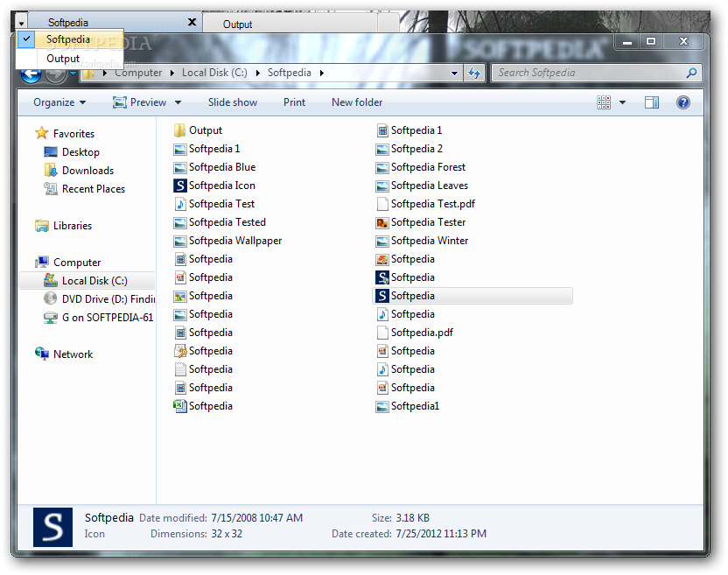The width and height of the screenshot is (728, 575).
Task: Select Softpedia 1 video file in right column
Action: 409,130
